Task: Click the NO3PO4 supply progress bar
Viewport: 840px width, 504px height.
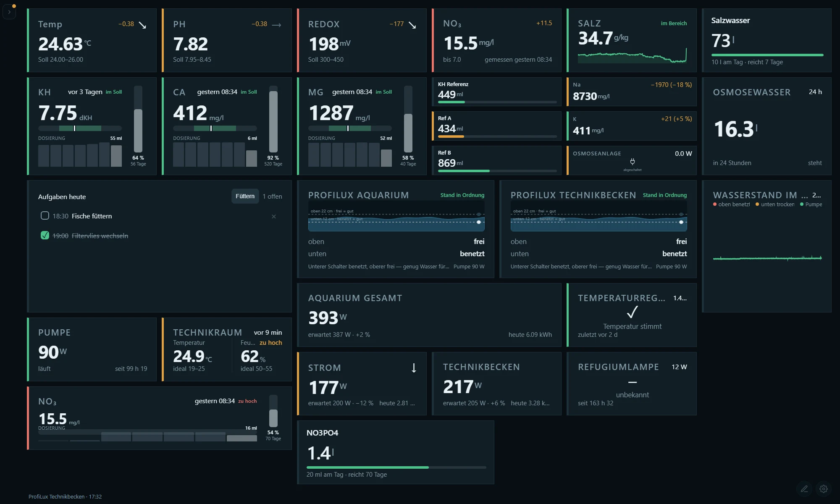Action: tap(396, 467)
